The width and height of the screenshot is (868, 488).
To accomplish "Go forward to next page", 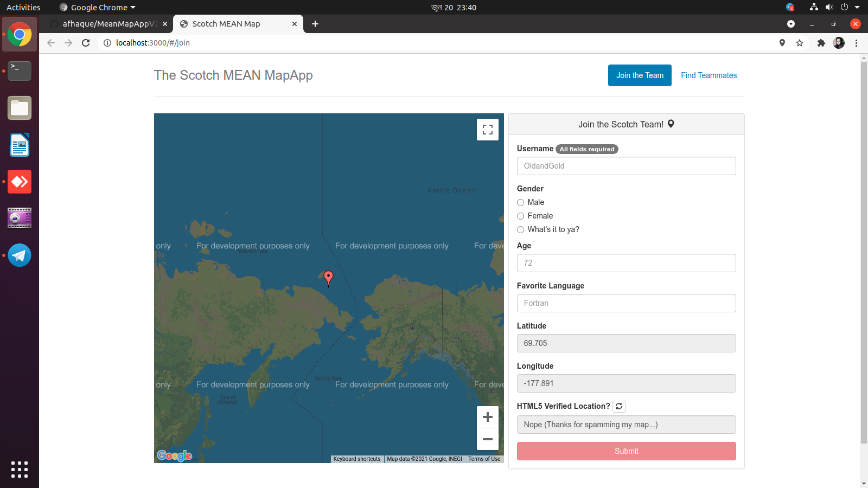I will (x=68, y=43).
